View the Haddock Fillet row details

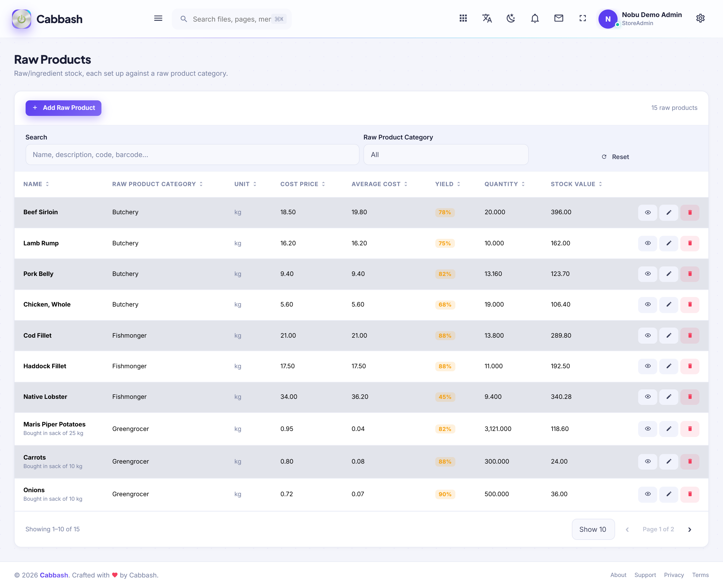(x=647, y=366)
